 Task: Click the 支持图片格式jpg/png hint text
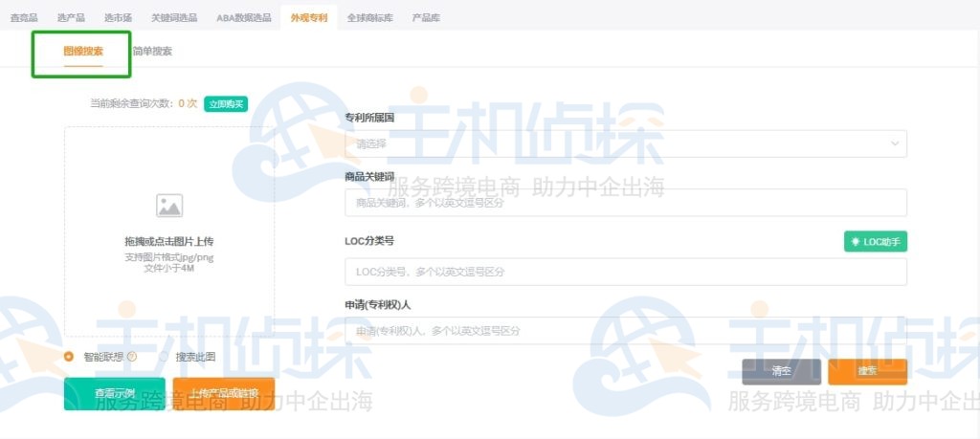169,257
